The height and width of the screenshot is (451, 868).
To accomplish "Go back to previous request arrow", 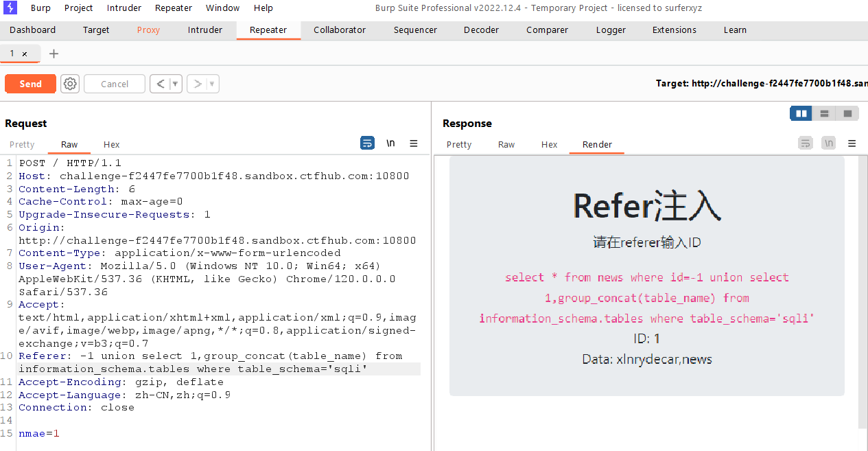I will (160, 84).
